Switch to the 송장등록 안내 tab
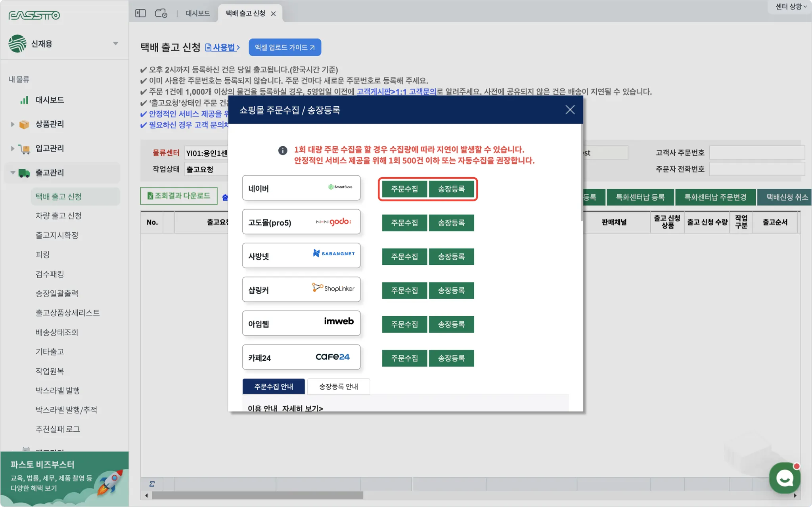Image resolution: width=812 pixels, height=507 pixels. [x=338, y=386]
